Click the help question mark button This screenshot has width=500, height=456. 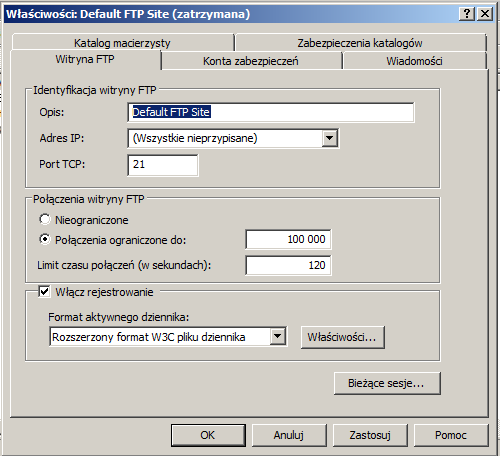click(x=467, y=14)
